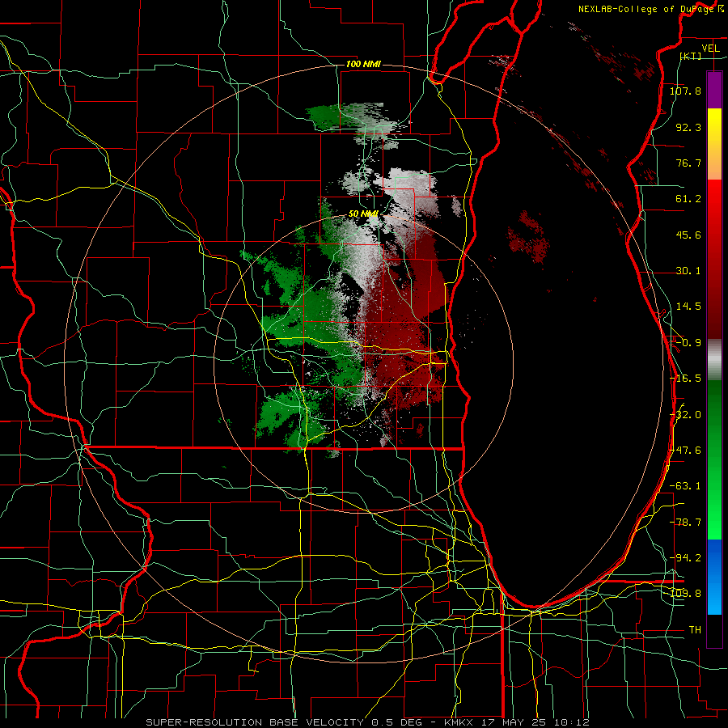The width and height of the screenshot is (728, 728).
Task: Select the 30.1 velocity scale value
Action: coord(688,271)
